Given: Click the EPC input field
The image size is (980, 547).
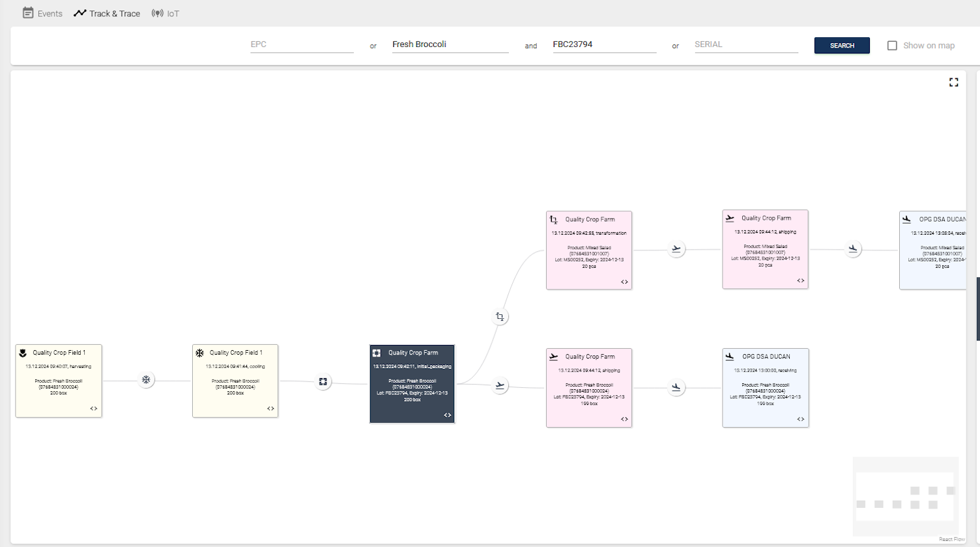Looking at the screenshot, I should tap(301, 44).
